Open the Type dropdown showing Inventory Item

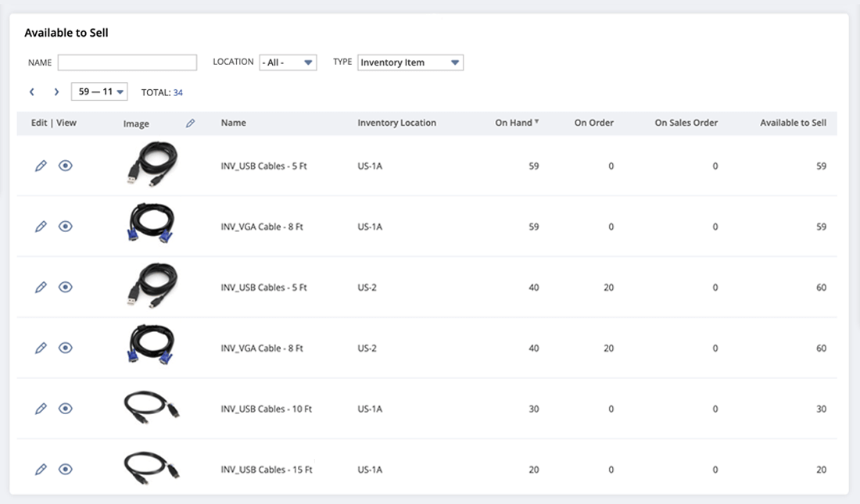(x=410, y=63)
